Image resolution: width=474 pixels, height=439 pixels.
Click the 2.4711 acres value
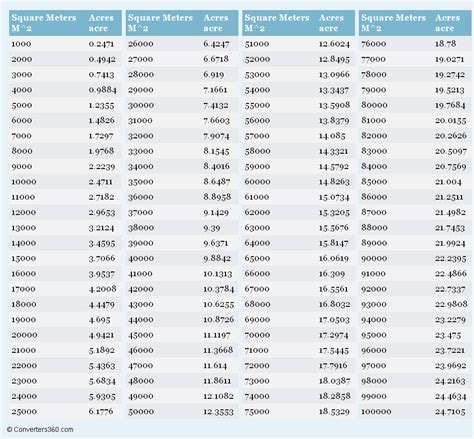point(100,182)
